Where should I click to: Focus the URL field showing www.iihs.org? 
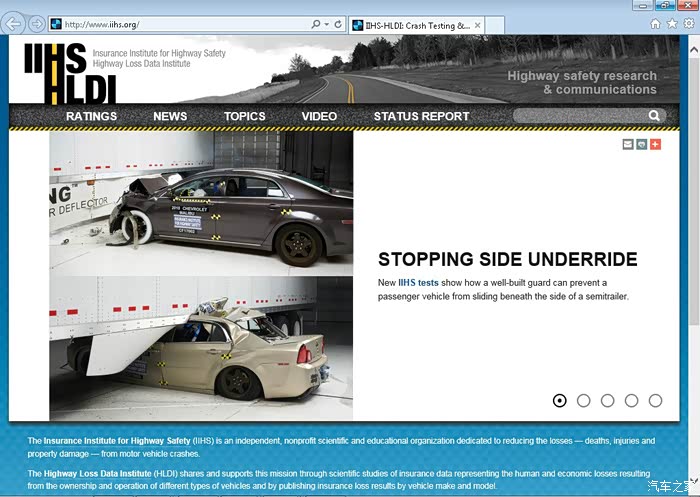pyautogui.click(x=179, y=24)
